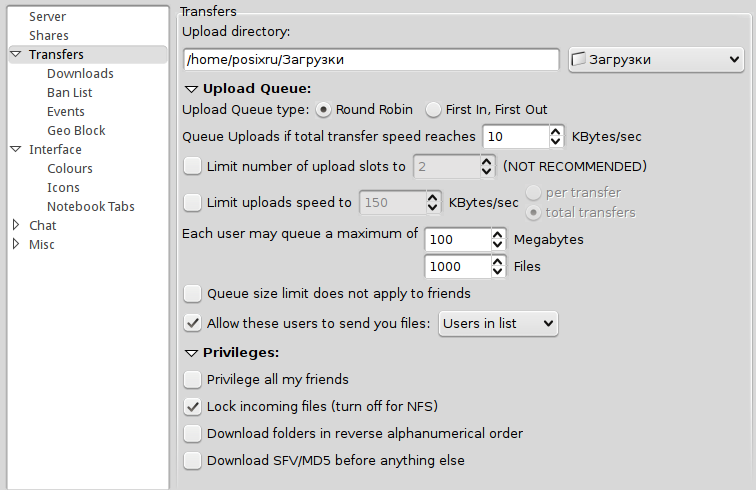Click the Files field showing 1000
Image resolution: width=756 pixels, height=490 pixels.
458,267
